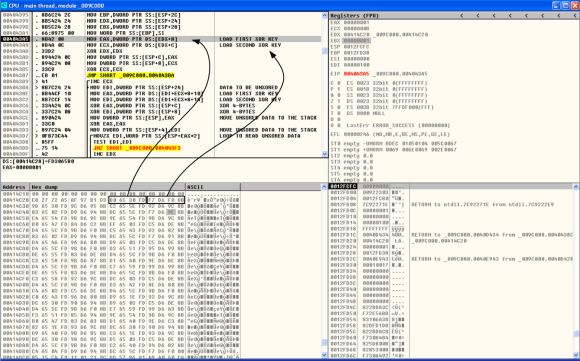Screen dimensions: 580x361
Task: Click the C carry flag value
Action: (x=340, y=83)
